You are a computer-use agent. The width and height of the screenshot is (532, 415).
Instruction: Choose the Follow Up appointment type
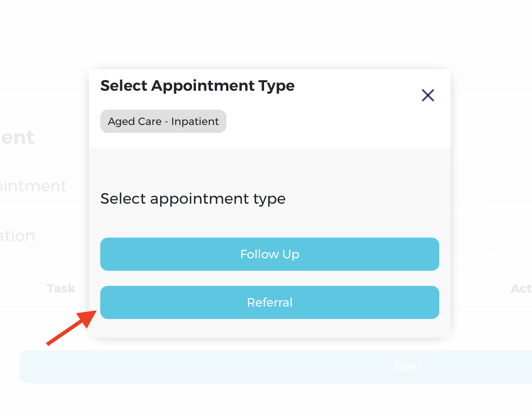click(269, 254)
